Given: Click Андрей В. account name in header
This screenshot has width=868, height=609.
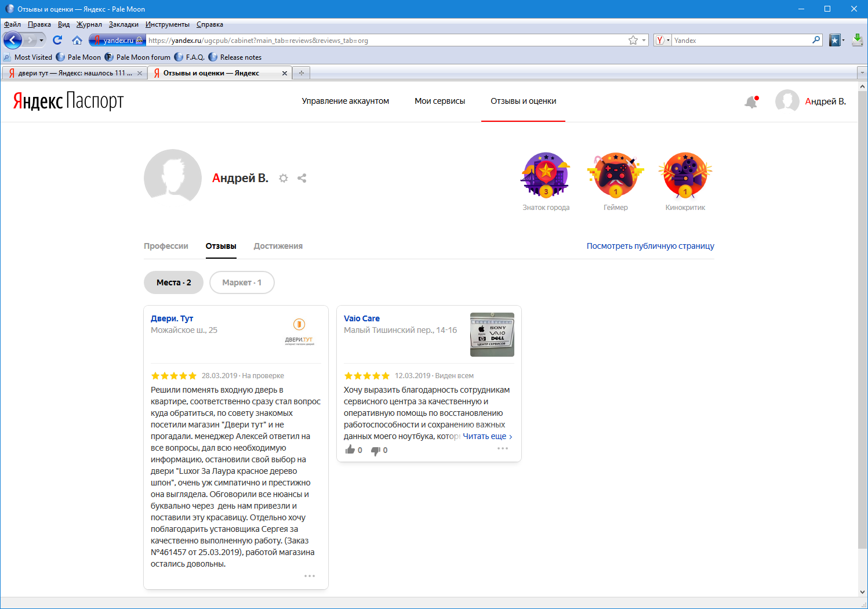Looking at the screenshot, I should (826, 101).
